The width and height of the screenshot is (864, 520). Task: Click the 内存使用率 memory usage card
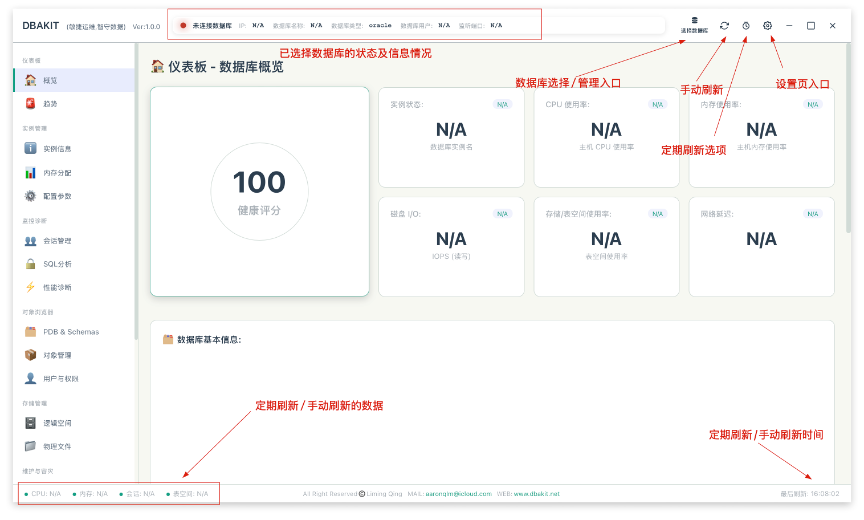tap(762, 137)
